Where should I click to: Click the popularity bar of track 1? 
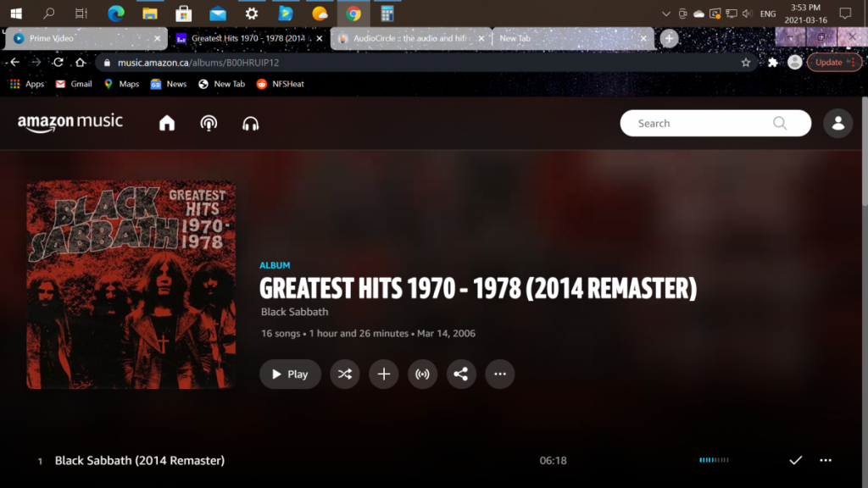coord(714,460)
